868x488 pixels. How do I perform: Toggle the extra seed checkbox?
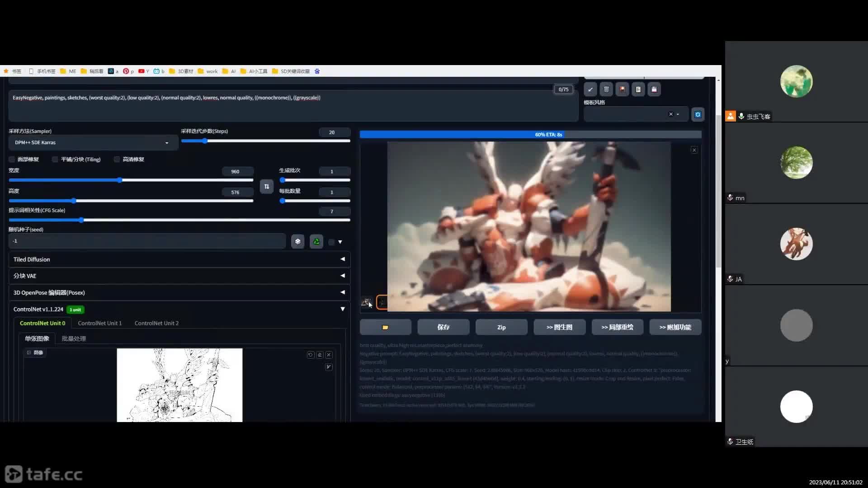tap(331, 242)
